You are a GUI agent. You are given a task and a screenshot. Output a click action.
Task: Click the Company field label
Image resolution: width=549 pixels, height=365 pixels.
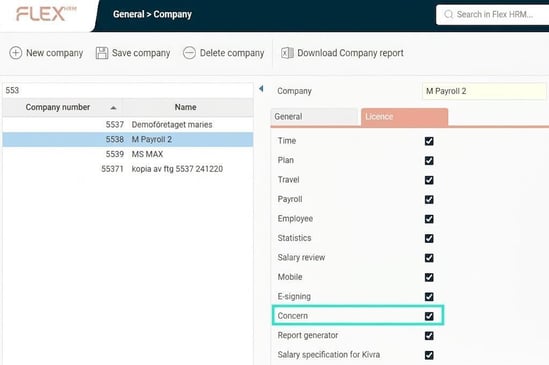pos(294,91)
